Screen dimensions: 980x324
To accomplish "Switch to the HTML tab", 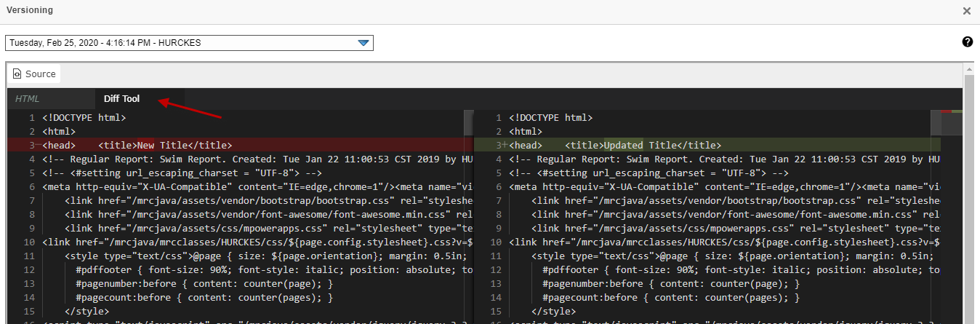I will (28, 99).
